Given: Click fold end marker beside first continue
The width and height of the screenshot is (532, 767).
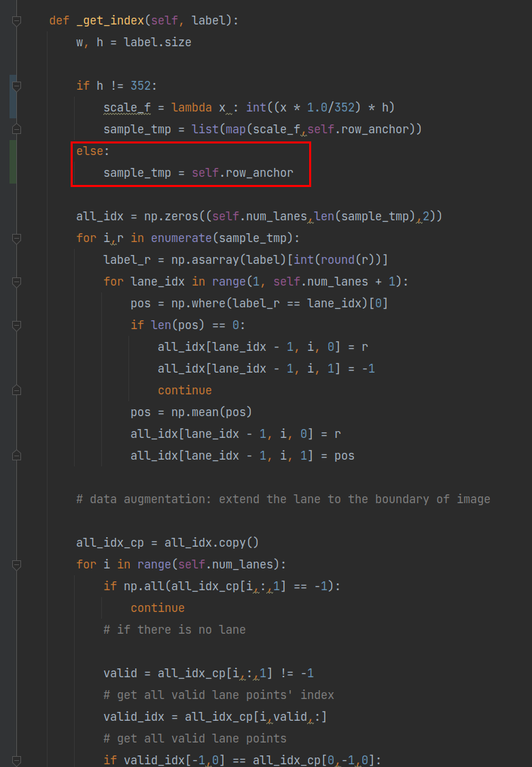Looking at the screenshot, I should tap(16, 390).
